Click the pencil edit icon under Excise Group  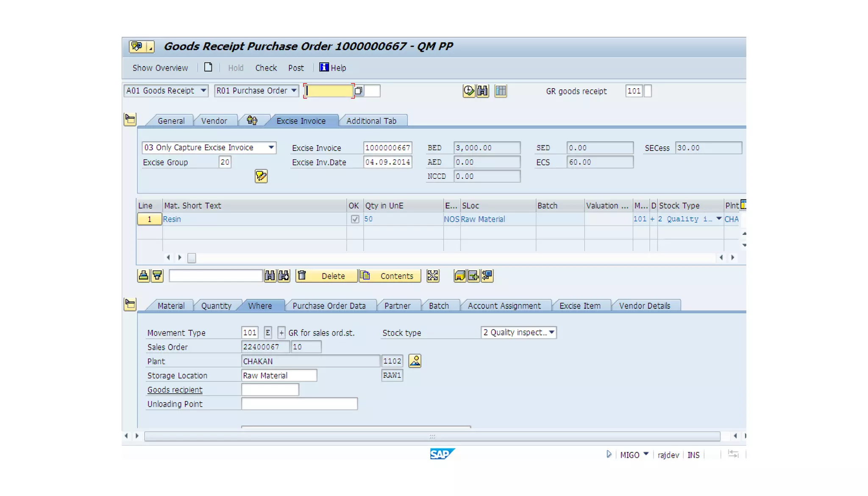click(x=261, y=176)
